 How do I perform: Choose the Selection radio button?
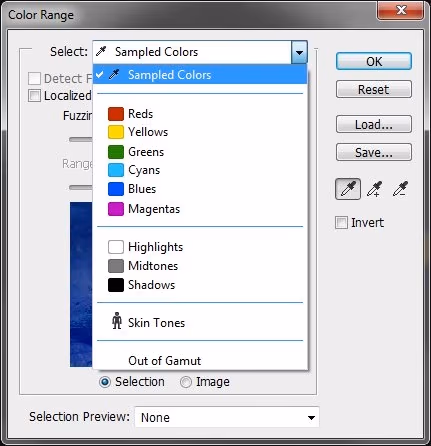105,382
